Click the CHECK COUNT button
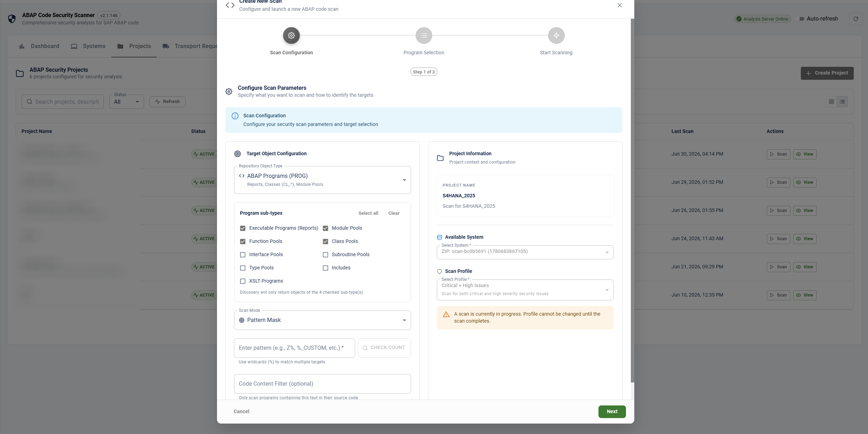868x434 pixels. click(x=384, y=348)
